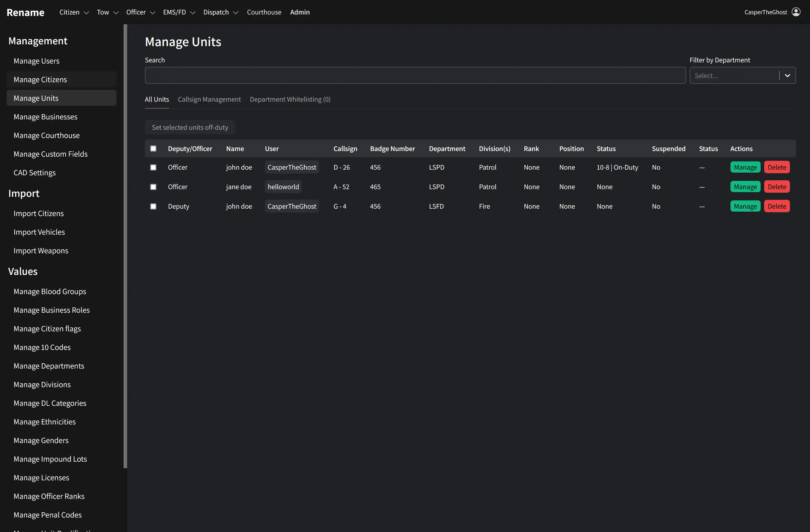
Task: Switch to the Callsign Management tab
Action: pos(209,99)
